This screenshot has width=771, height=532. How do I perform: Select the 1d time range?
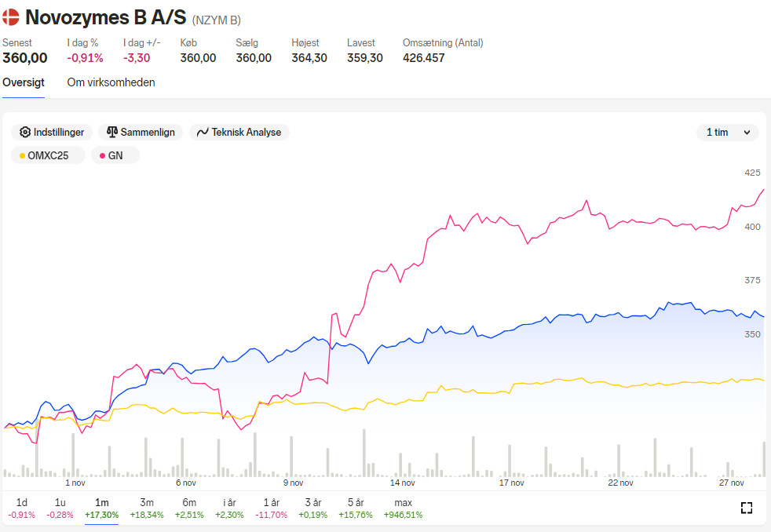coord(22,508)
